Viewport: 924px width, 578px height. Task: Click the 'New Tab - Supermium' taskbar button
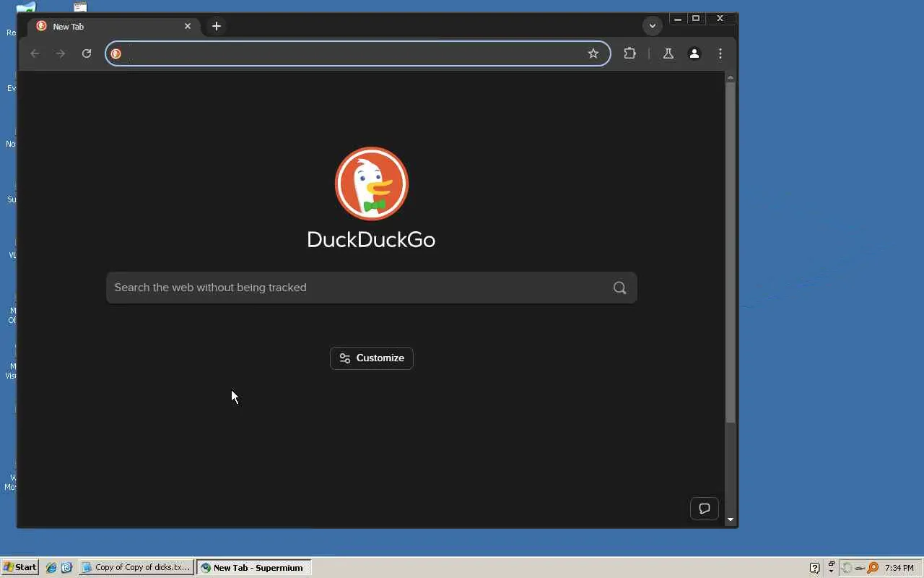254,568
